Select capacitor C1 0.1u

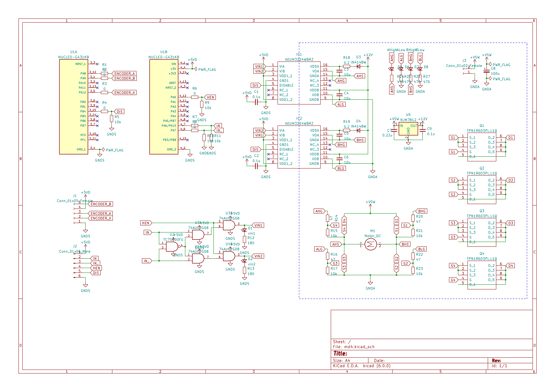pyautogui.click(x=256, y=102)
